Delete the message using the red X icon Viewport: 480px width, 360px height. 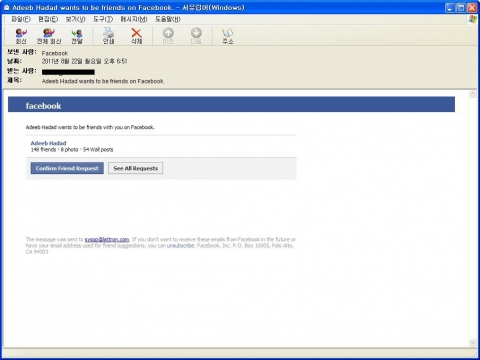point(136,36)
